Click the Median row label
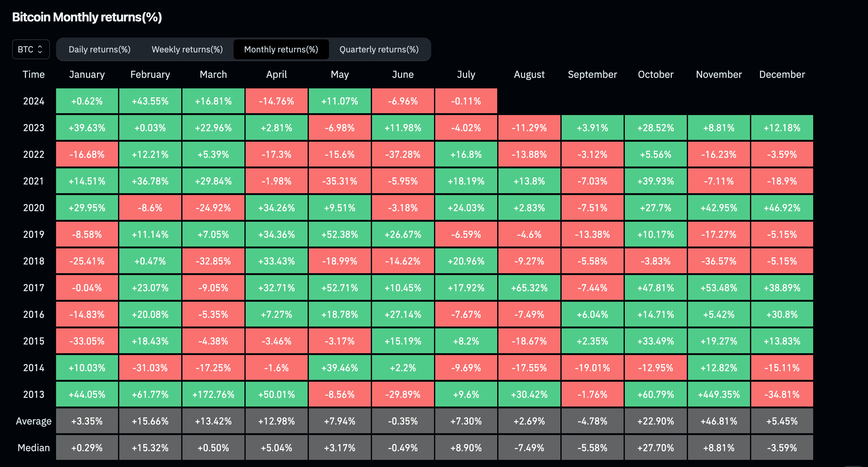Image resolution: width=868 pixels, height=467 pixels. (x=33, y=447)
